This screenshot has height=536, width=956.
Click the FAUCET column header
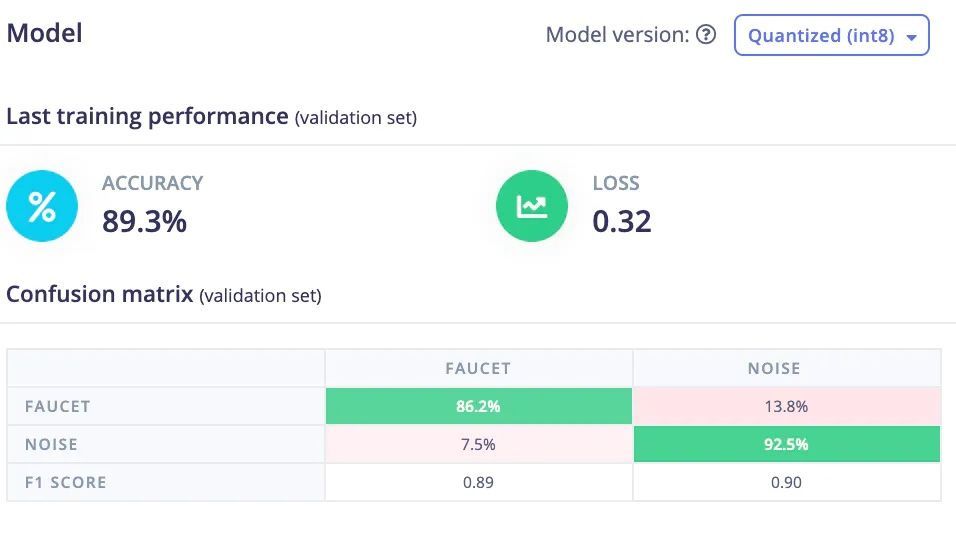478,368
